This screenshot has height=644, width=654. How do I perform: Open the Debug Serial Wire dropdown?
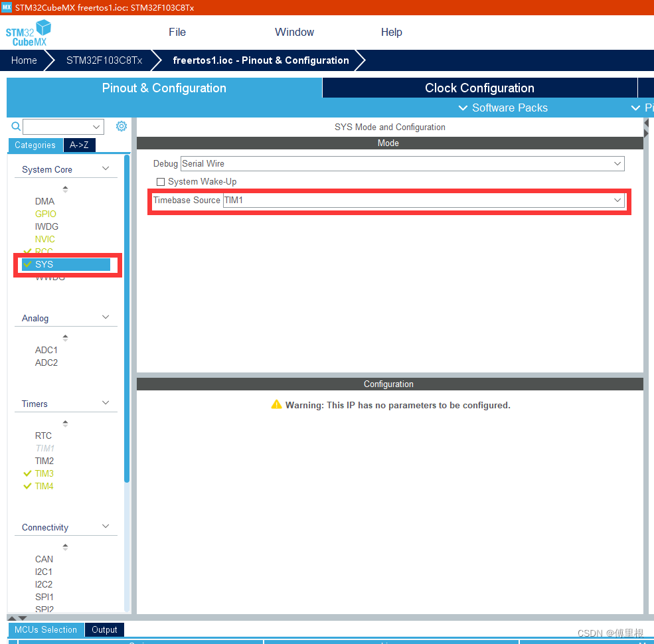(x=402, y=163)
